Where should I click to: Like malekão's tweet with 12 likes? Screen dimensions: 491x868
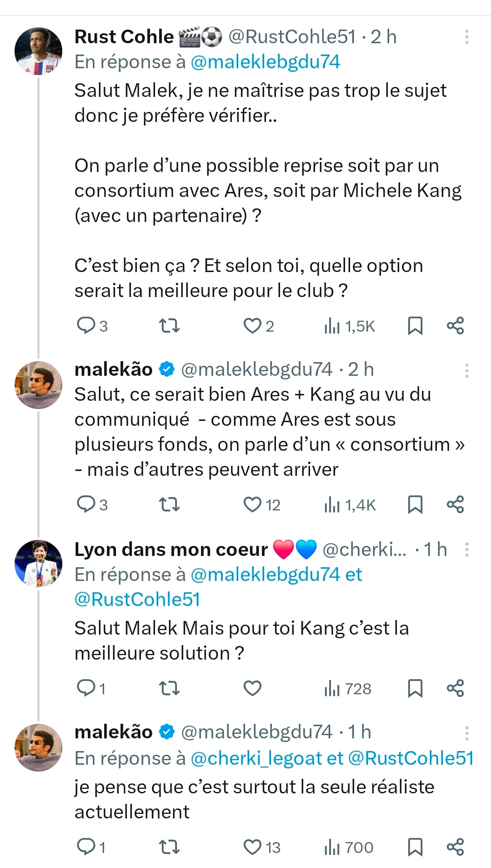pos(252,505)
